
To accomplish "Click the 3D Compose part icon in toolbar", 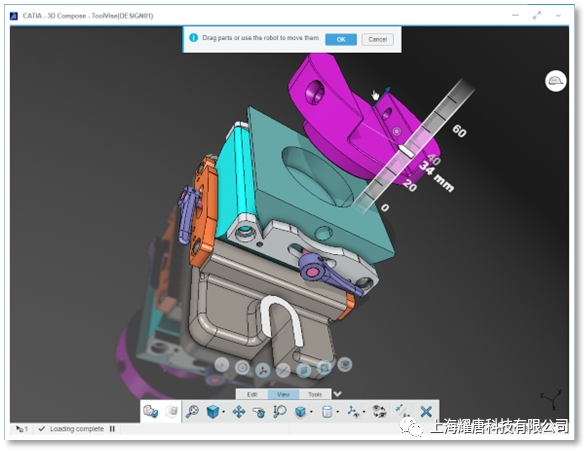I will 150,411.
